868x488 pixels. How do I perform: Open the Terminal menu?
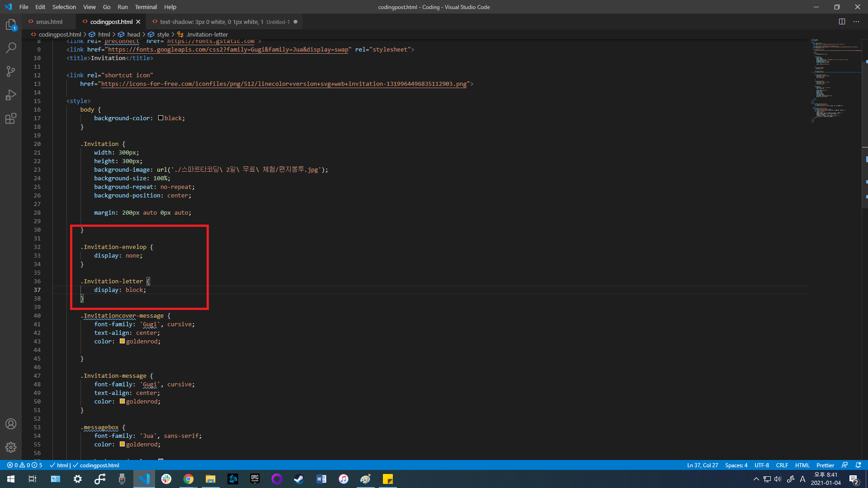(x=146, y=7)
